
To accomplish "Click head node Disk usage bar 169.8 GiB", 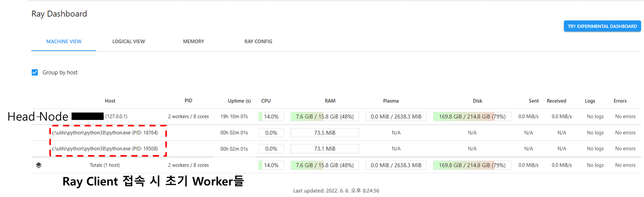I will 472,117.
